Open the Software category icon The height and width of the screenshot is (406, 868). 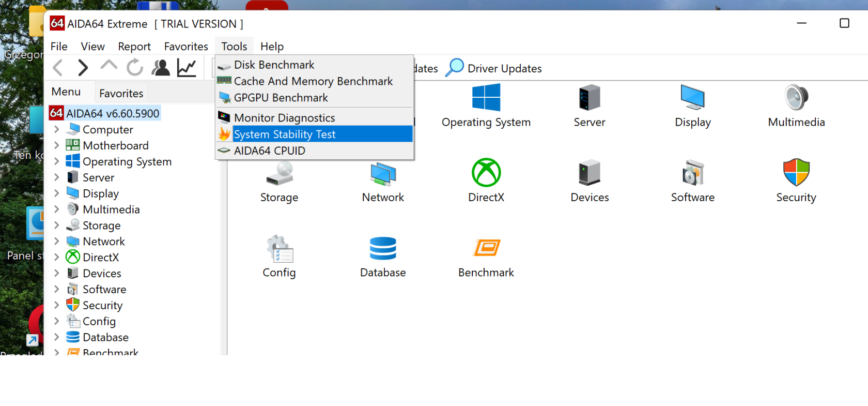click(x=692, y=173)
